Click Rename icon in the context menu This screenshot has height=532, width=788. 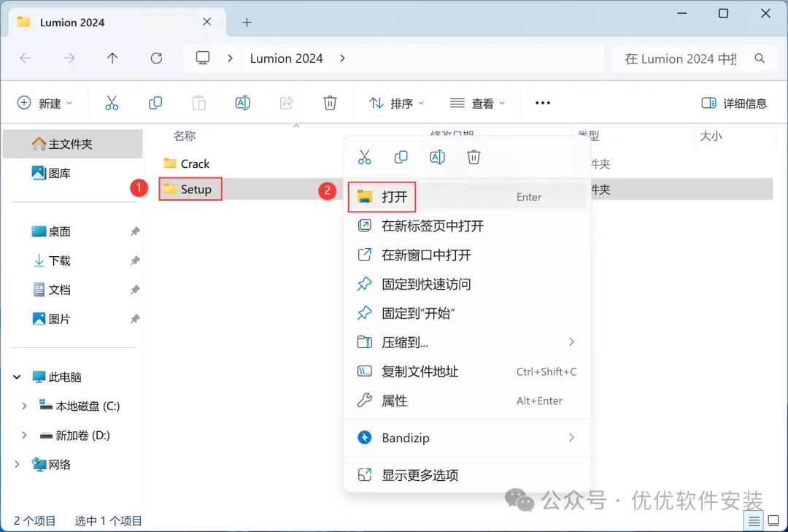437,157
